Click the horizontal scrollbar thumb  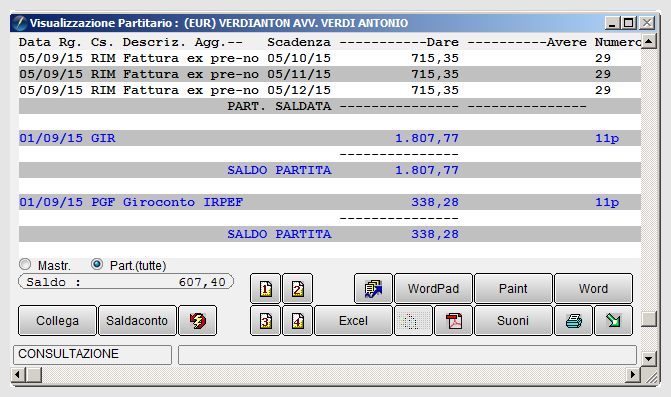(34, 375)
